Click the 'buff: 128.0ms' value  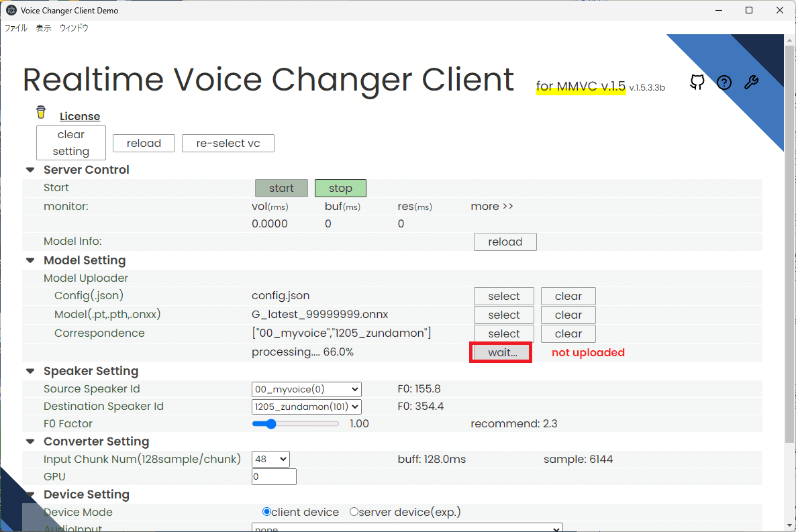pos(432,460)
